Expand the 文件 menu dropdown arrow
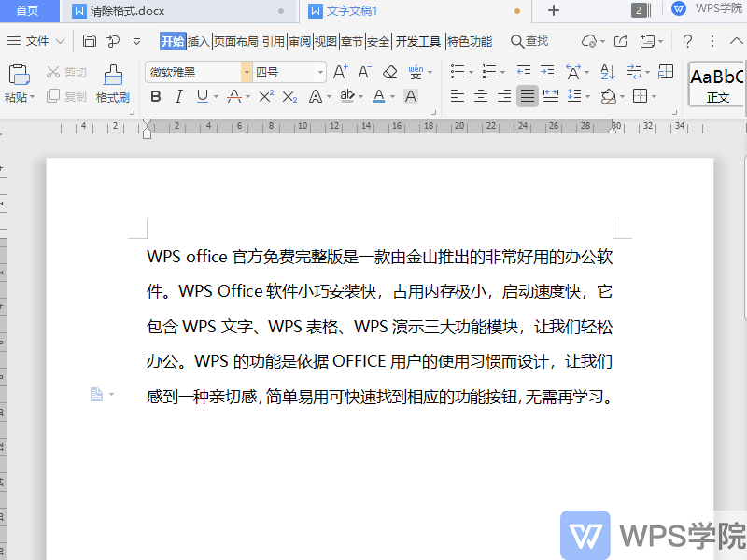 tap(60, 41)
